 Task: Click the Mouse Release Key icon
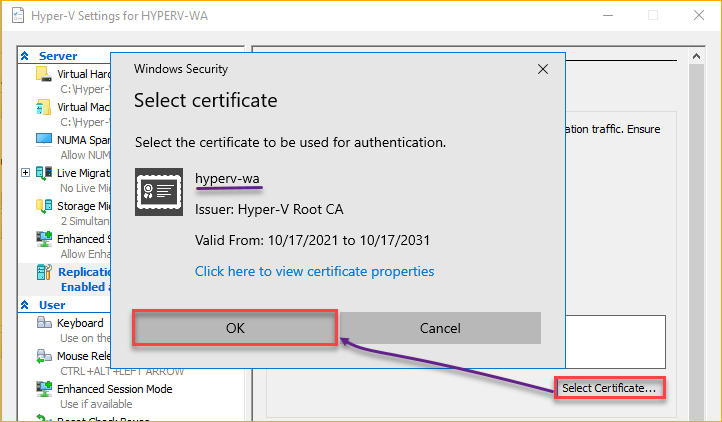coord(44,356)
